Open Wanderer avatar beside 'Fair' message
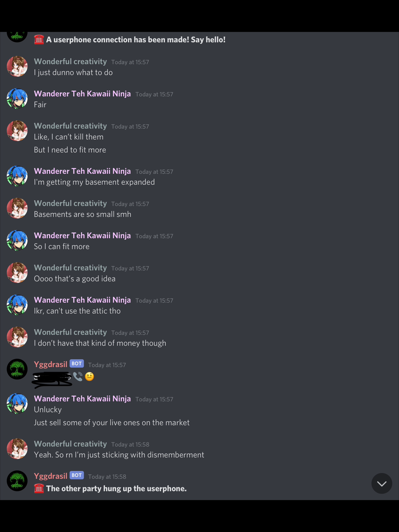 (17, 99)
